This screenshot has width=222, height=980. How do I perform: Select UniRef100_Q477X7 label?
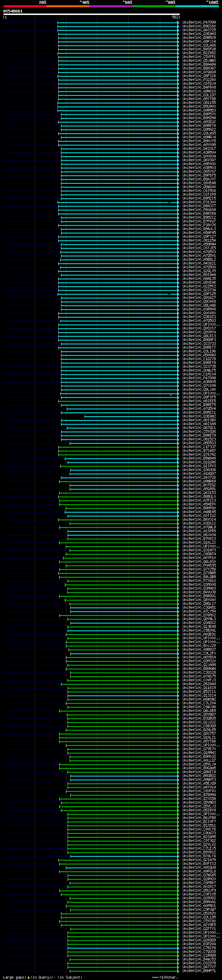pos(199,967)
